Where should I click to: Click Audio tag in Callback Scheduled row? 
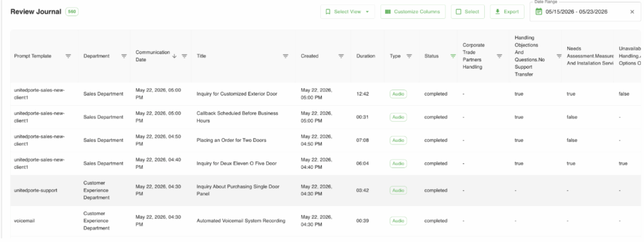point(398,117)
